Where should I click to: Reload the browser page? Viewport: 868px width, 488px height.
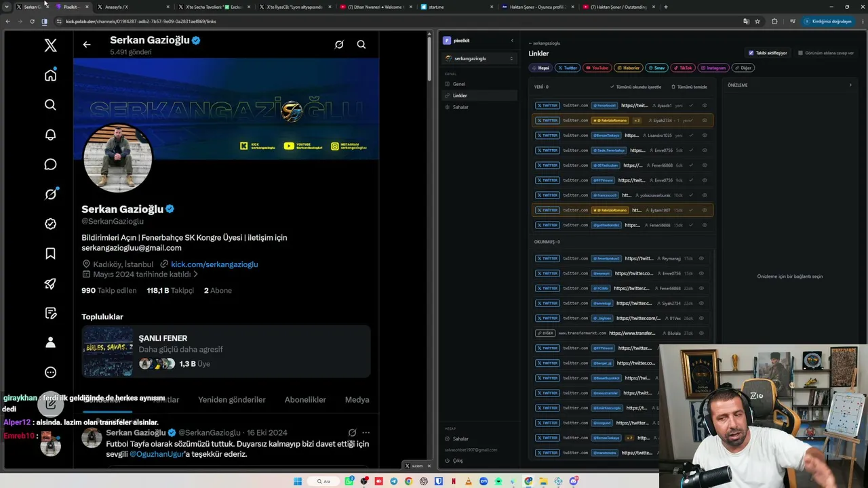click(32, 21)
